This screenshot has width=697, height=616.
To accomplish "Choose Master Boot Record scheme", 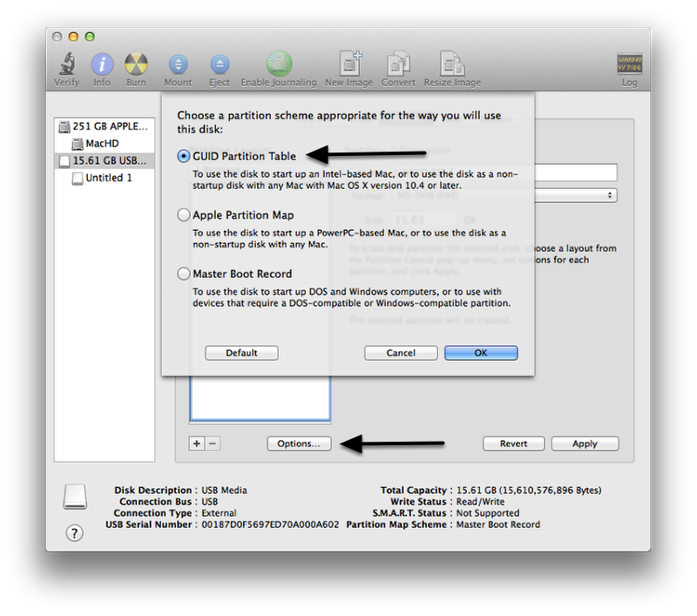I will [x=184, y=274].
